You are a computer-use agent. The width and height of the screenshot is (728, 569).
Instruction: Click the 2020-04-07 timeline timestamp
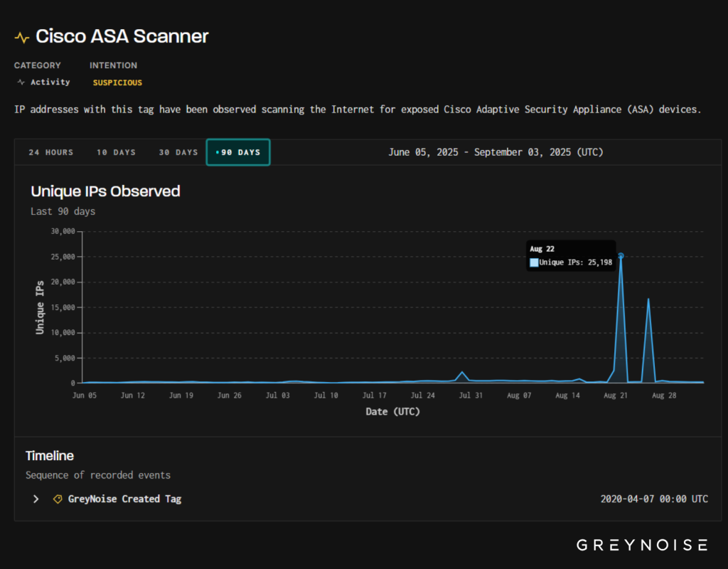click(x=654, y=499)
